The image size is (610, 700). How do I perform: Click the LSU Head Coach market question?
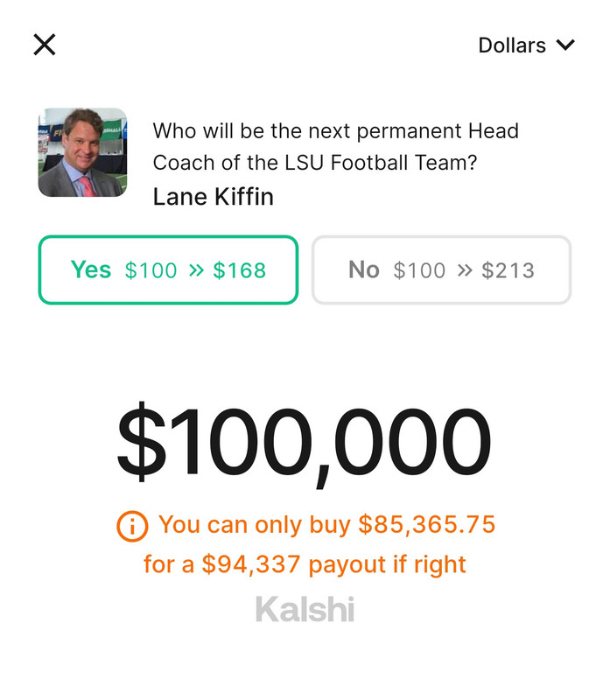[336, 146]
